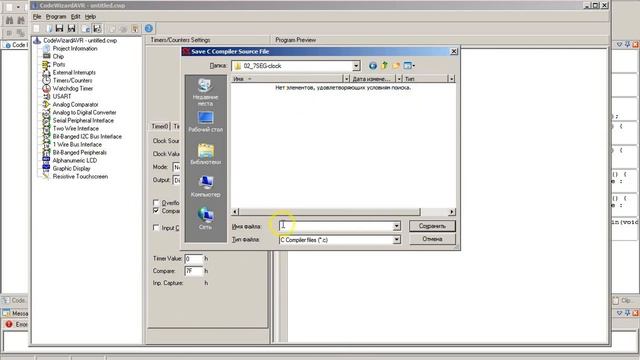Image resolution: width=640 pixels, height=360 pixels.
Task: Sort files by Type (Тип) column header
Action: pyautogui.click(x=425, y=79)
